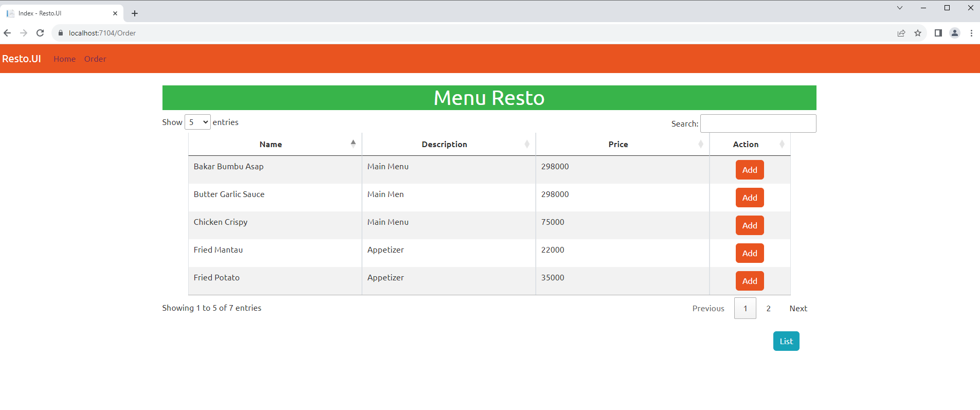The image size is (980, 410).
Task: Select the Index - Resto.UI browser tab
Action: tap(62, 13)
